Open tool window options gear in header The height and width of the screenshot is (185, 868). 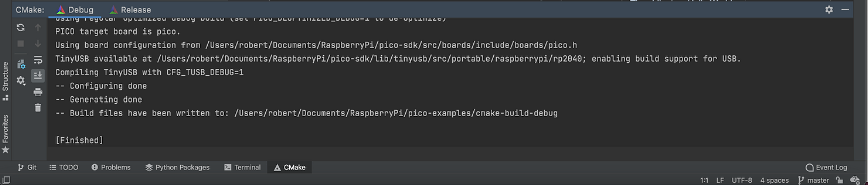tap(829, 10)
